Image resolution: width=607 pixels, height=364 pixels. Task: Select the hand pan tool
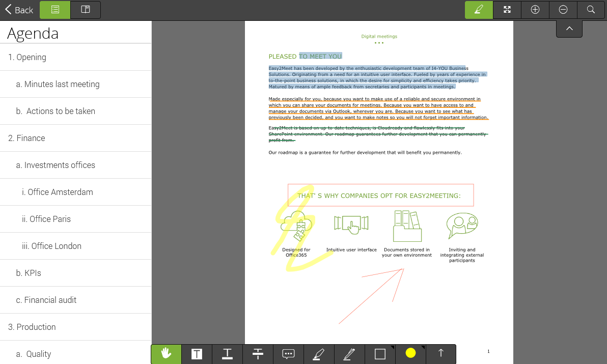166,353
